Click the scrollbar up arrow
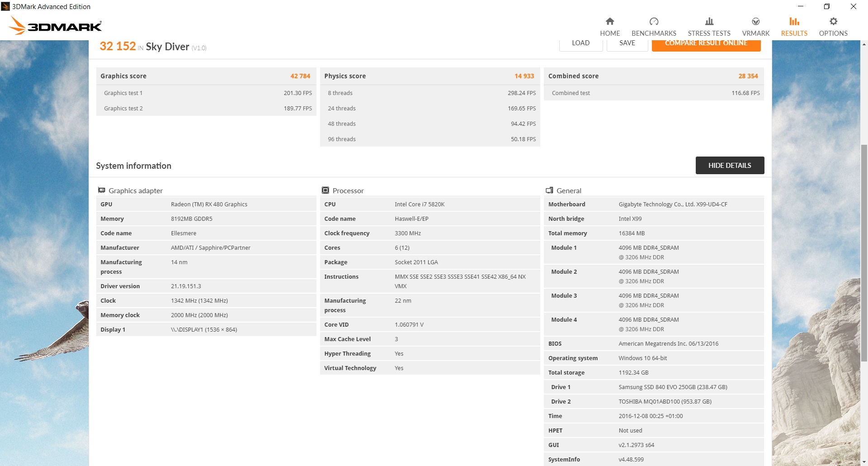This screenshot has height=466, width=868. pos(864,44)
